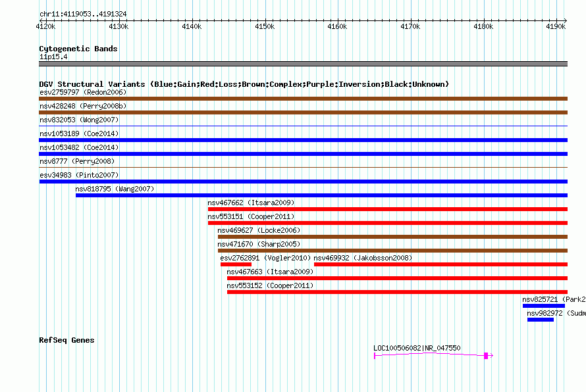Select nsv1053189 (Coe2014) label
Screen dimensions: 586x392
(x=79, y=134)
